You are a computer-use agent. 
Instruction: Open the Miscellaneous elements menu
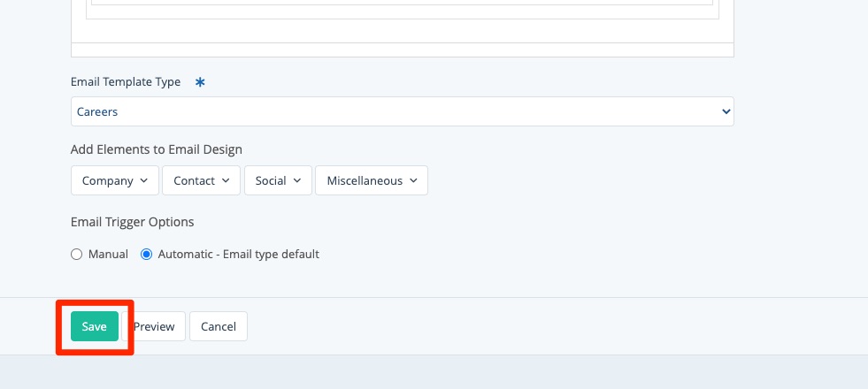tap(371, 180)
